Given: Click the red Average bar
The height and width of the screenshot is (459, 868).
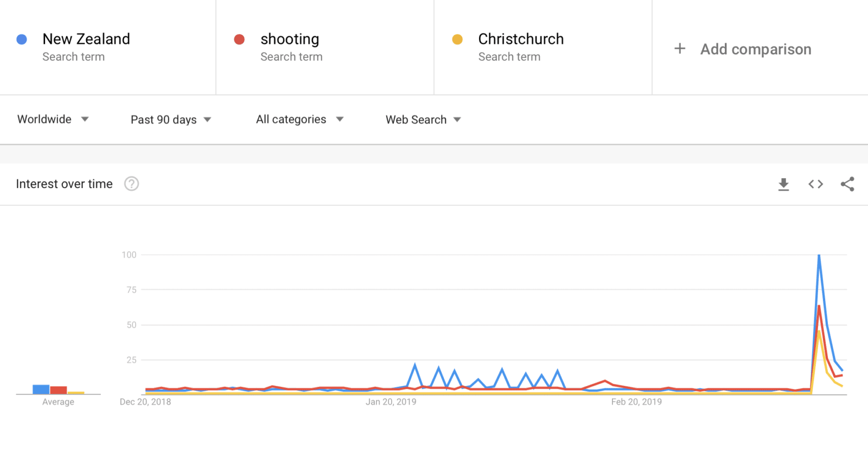Looking at the screenshot, I should coord(58,390).
